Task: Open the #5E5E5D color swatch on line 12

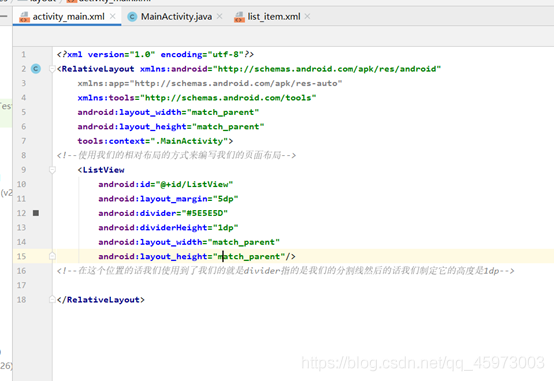Action: click(36, 213)
